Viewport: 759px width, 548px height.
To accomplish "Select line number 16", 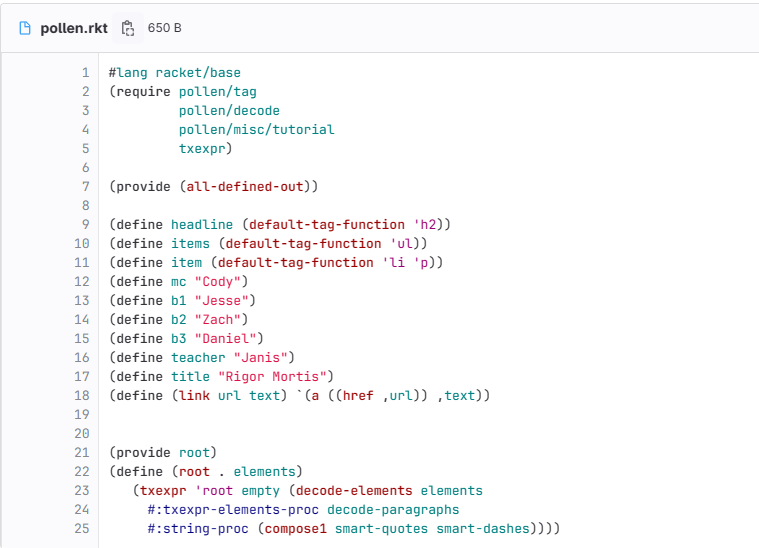I will pyautogui.click(x=82, y=357).
